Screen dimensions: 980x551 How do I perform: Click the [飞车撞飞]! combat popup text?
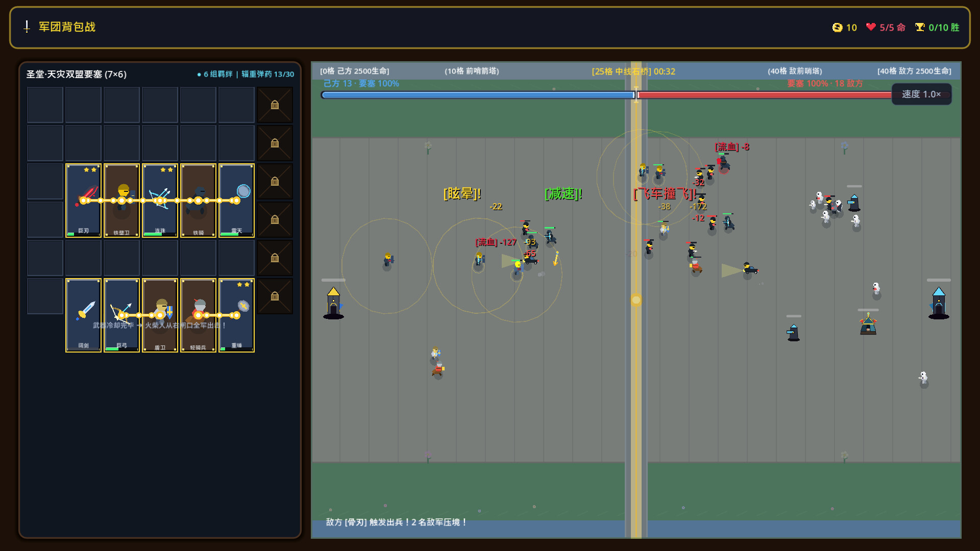(x=665, y=194)
